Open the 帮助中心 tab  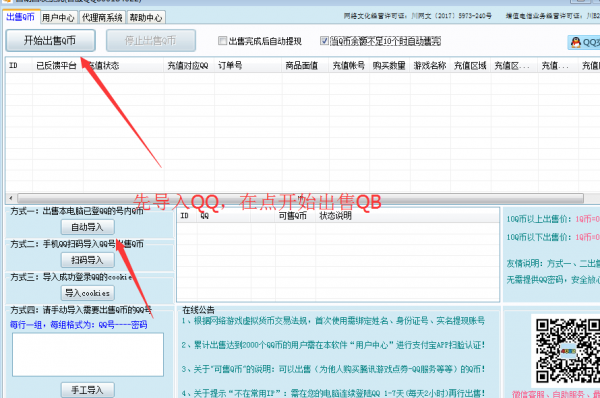146,18
